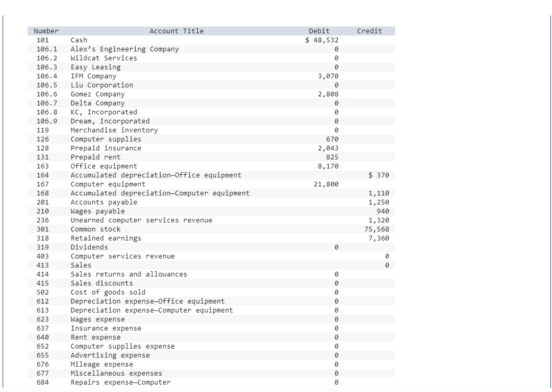Select Delta Company account title

click(98, 103)
